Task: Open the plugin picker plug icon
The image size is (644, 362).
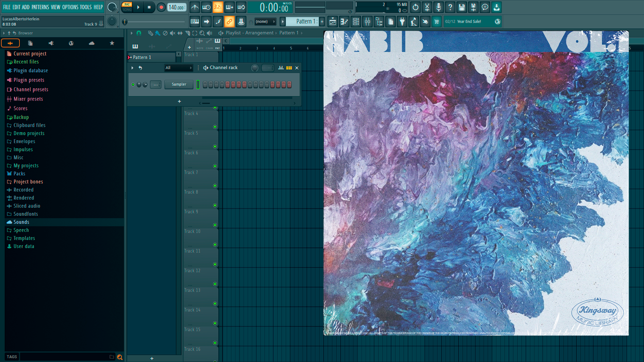Action: pyautogui.click(x=402, y=22)
